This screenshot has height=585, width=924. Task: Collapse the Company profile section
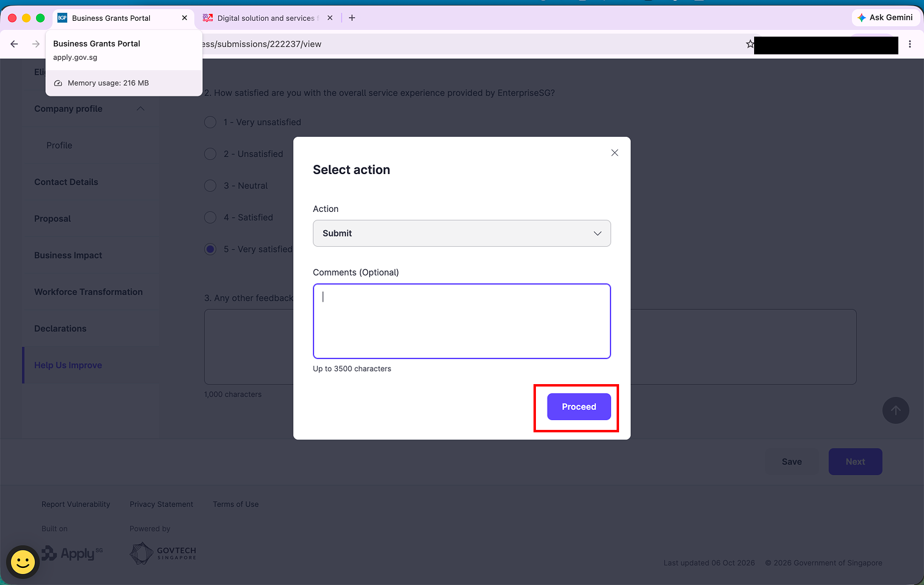pyautogui.click(x=141, y=109)
